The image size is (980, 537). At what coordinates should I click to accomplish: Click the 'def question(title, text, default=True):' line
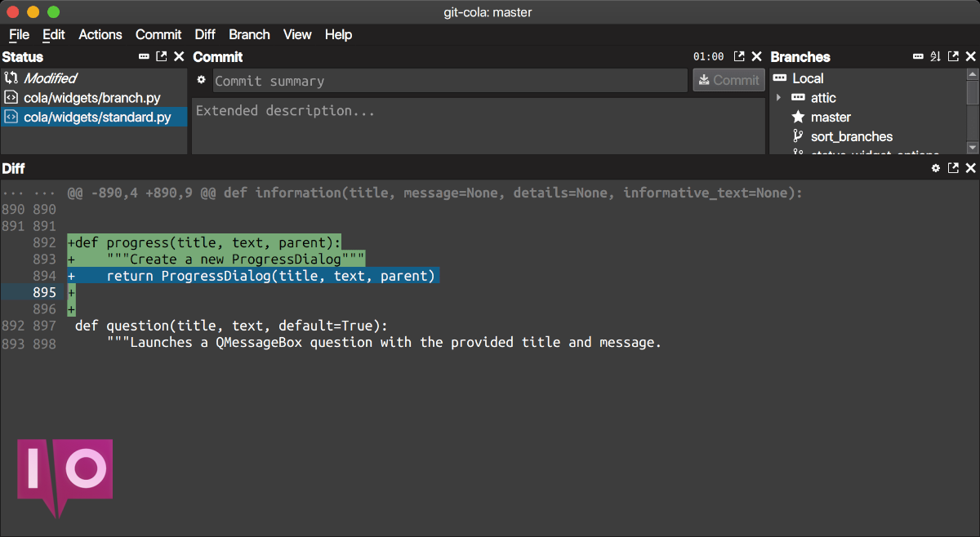tap(230, 326)
